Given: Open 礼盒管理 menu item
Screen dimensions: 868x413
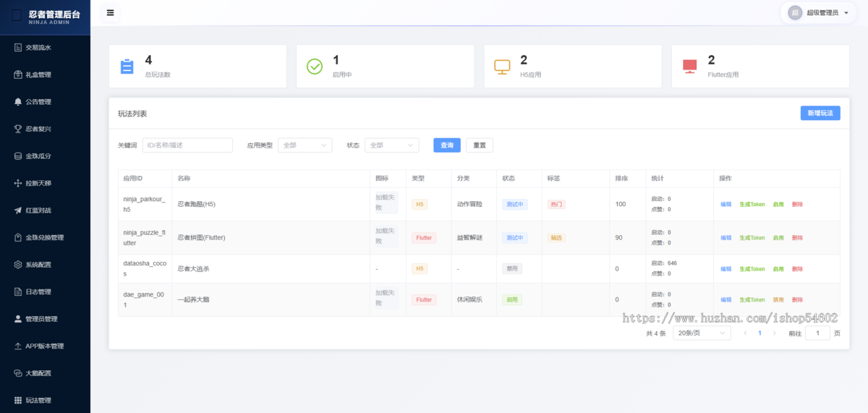Looking at the screenshot, I should coord(45,74).
